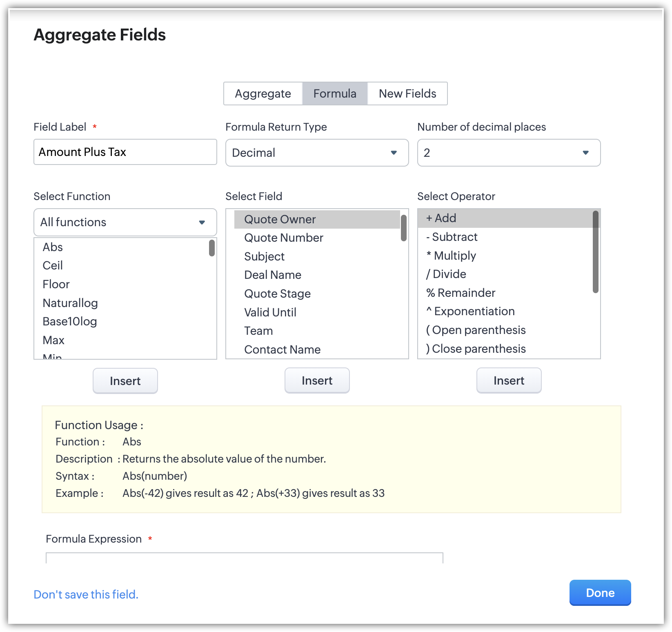Switch to the Aggregate tab
This screenshot has width=672, height=632.
263,93
